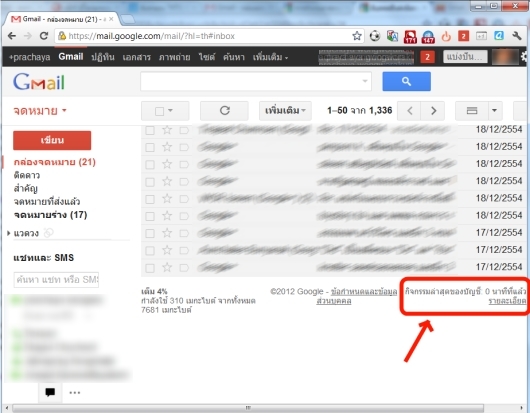This screenshot has width=530, height=413.
Task: Open the จดหมาย dropdown
Action: tap(40, 111)
